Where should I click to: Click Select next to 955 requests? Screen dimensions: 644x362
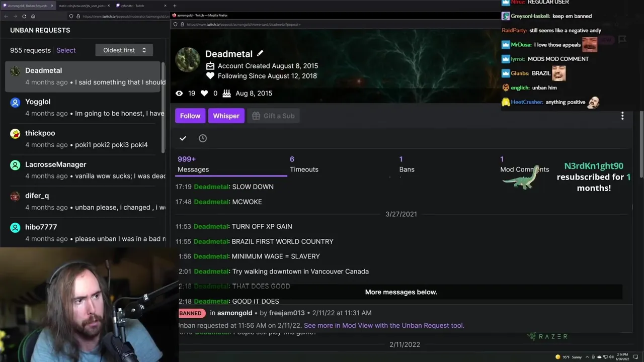(66, 50)
